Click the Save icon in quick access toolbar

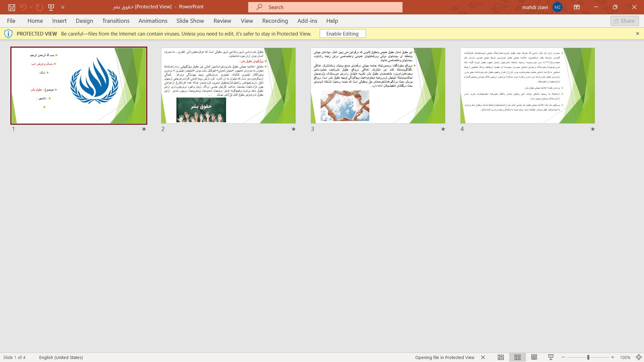pos(11,7)
